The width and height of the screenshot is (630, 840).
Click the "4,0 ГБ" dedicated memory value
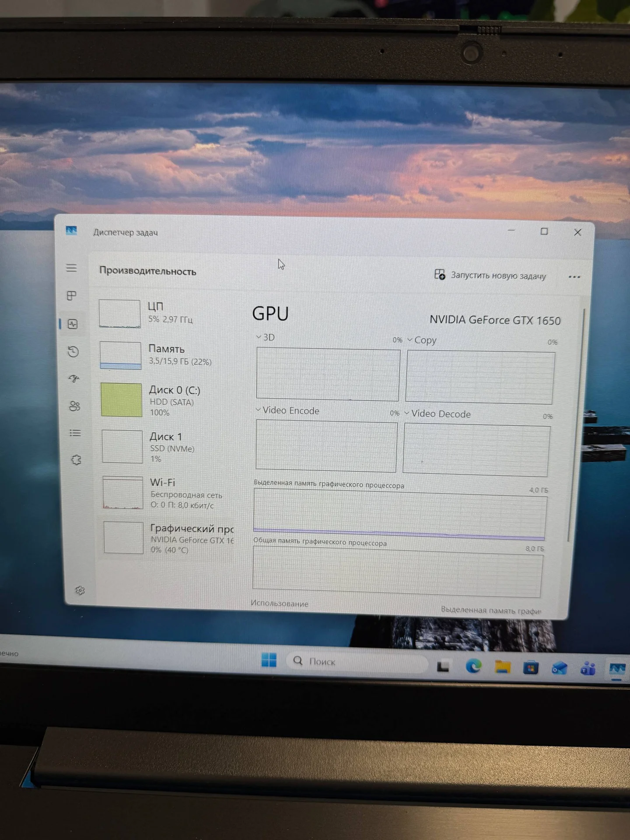[539, 490]
